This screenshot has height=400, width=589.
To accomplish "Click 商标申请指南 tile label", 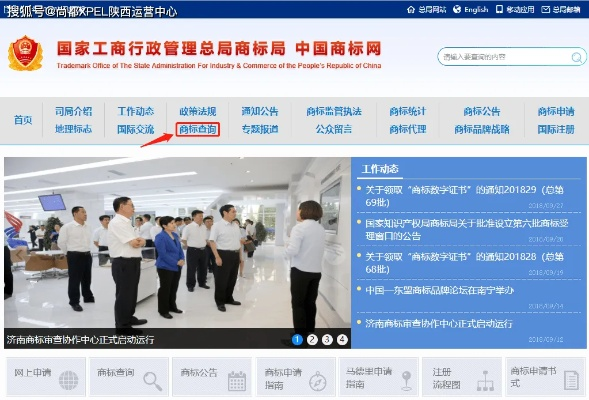I will [x=283, y=379].
